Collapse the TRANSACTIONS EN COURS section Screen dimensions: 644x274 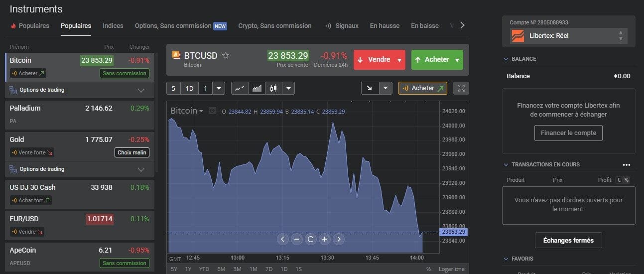pos(506,164)
